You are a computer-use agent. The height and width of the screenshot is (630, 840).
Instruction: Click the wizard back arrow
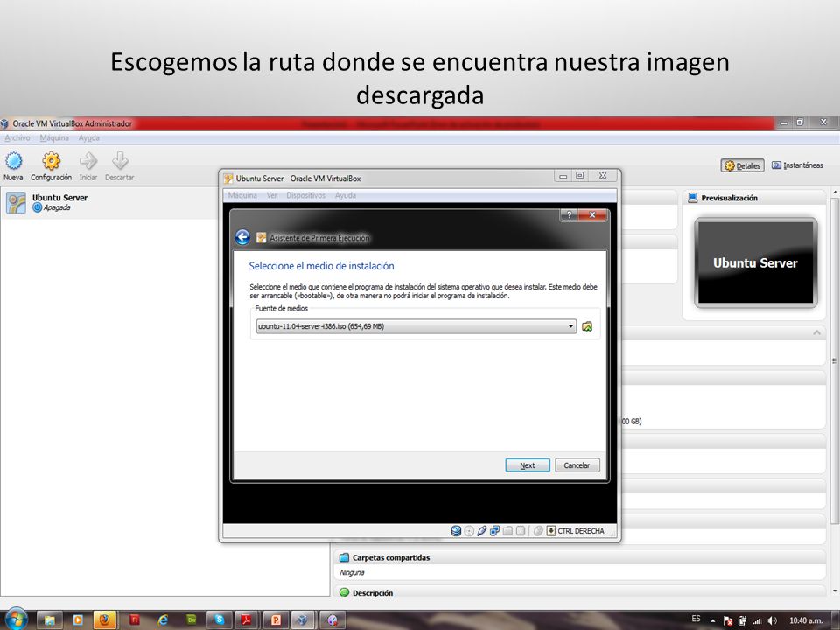pos(242,237)
